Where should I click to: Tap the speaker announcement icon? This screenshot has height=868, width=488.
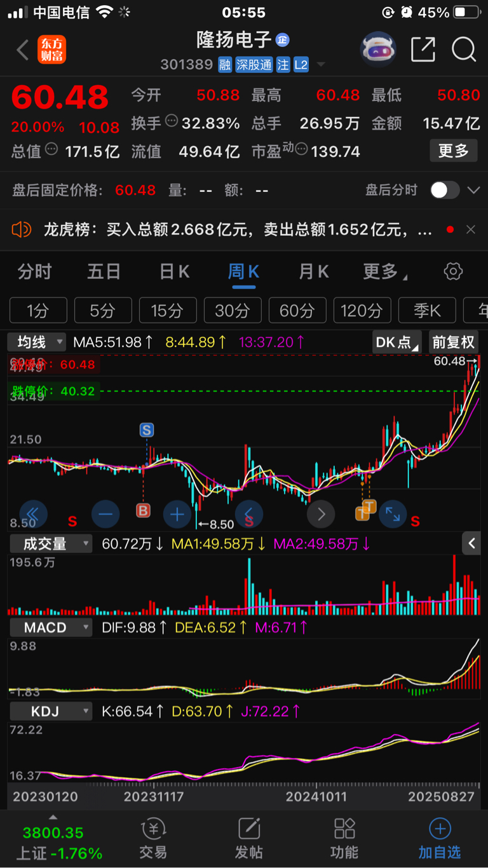[x=22, y=229]
